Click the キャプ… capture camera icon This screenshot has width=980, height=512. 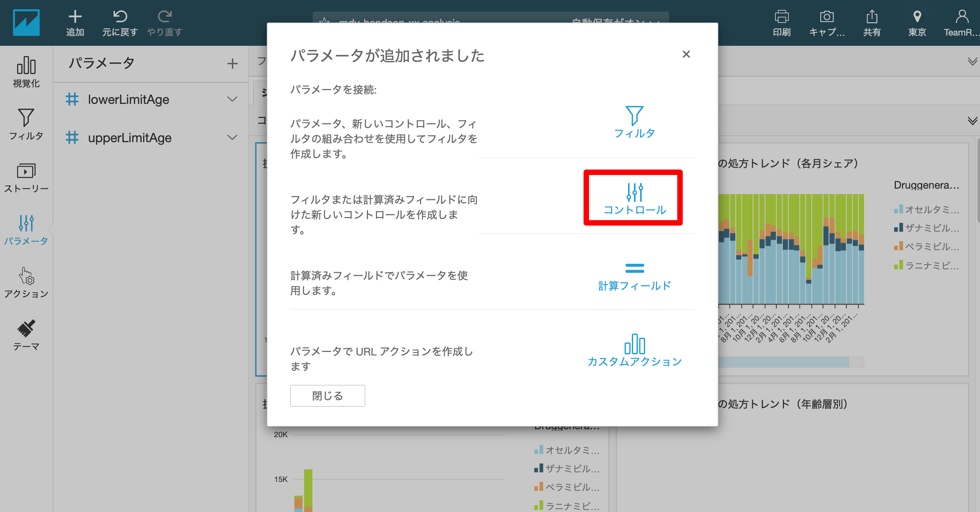coord(827,17)
